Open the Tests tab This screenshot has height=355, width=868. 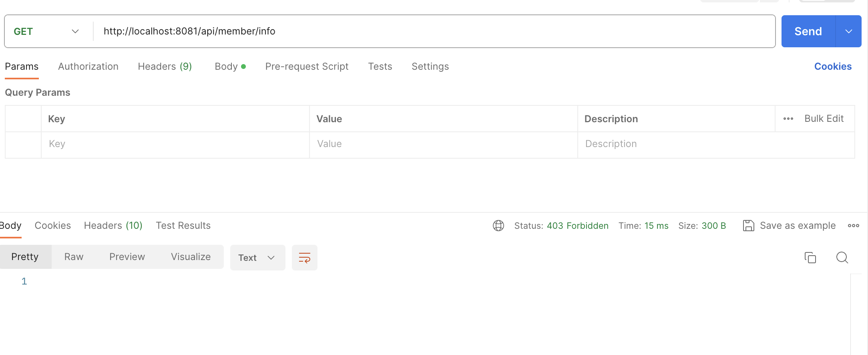coord(380,67)
